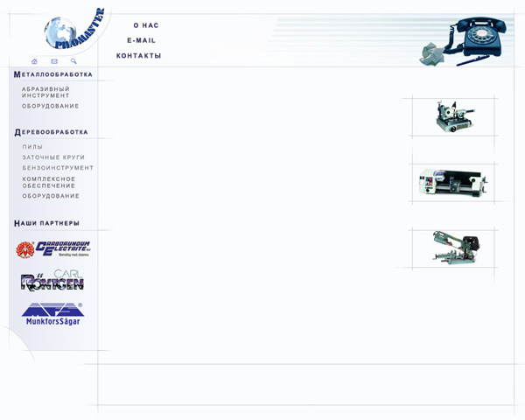Viewport: 525px width, 420px height.
Task: Open the MunkforsSågar partner logo
Action: [52, 313]
